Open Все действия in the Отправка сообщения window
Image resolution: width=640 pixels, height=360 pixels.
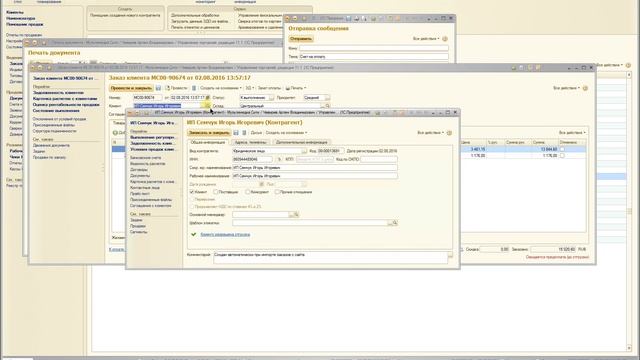(426, 39)
